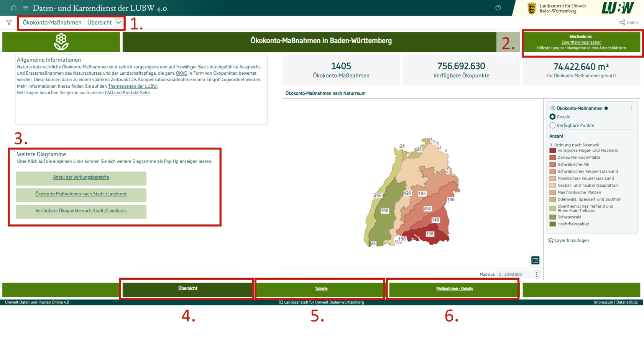The image size is (644, 340).
Task: Follow the Eingriffskompensation link
Action: click(581, 42)
